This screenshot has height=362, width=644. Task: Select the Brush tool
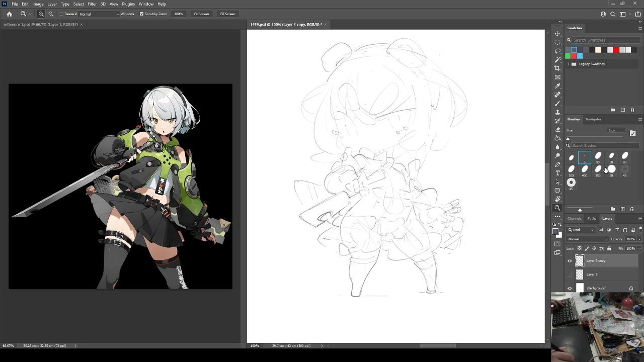click(557, 103)
